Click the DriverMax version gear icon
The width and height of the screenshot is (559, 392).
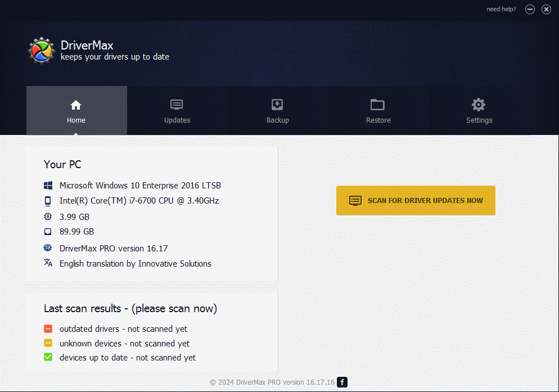(x=48, y=248)
